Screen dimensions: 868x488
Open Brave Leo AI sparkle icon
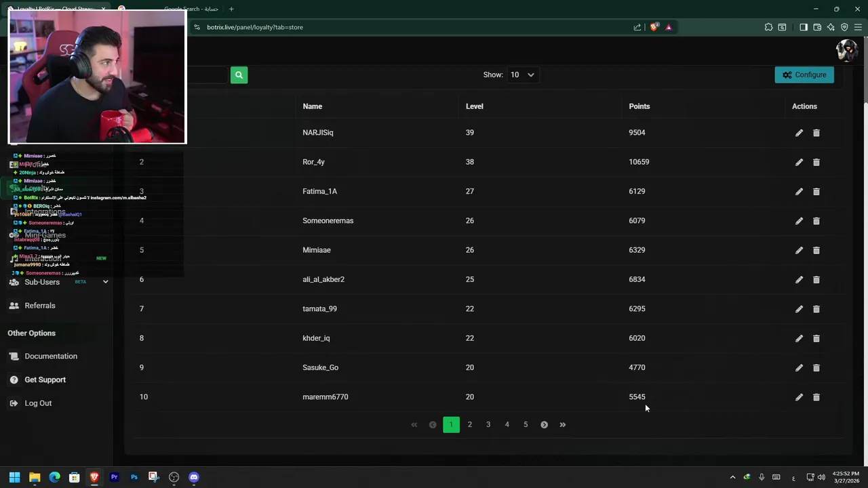(831, 27)
